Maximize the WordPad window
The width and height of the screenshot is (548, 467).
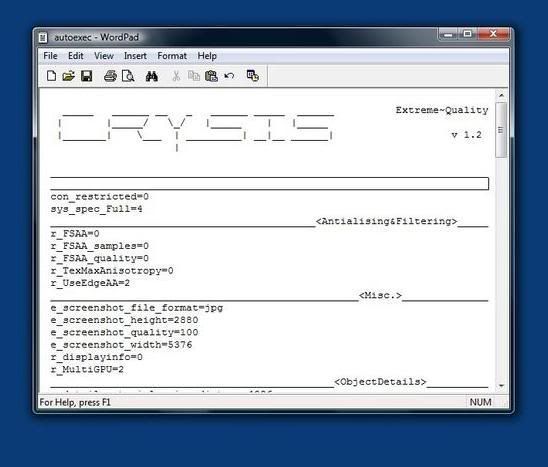[x=467, y=34]
